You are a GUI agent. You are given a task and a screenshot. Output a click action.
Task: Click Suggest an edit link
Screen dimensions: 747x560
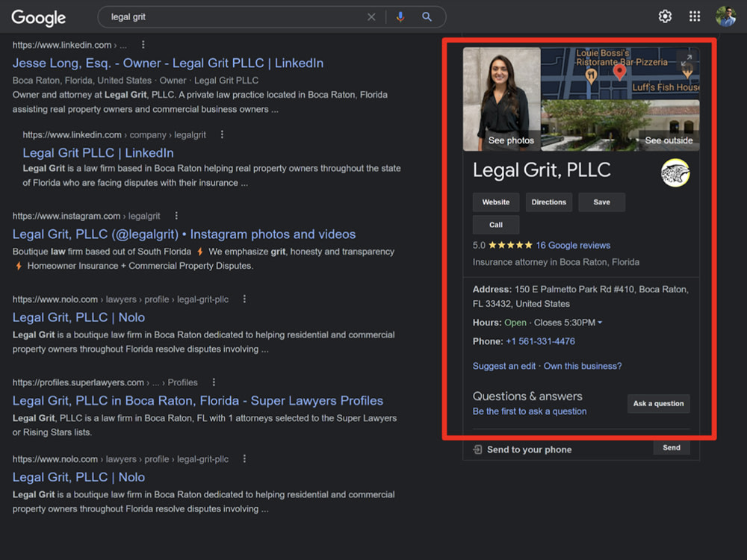click(504, 366)
